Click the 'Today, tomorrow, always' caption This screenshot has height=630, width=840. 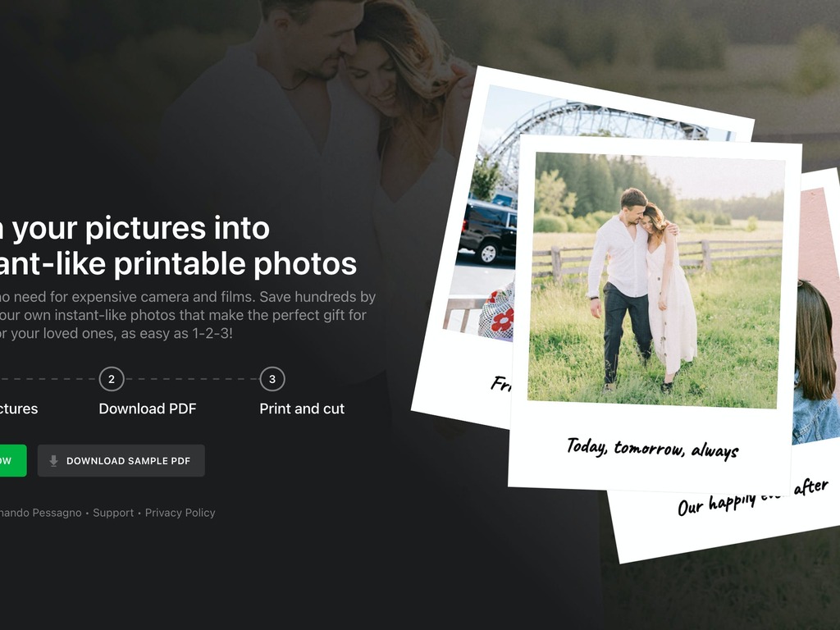click(x=652, y=448)
